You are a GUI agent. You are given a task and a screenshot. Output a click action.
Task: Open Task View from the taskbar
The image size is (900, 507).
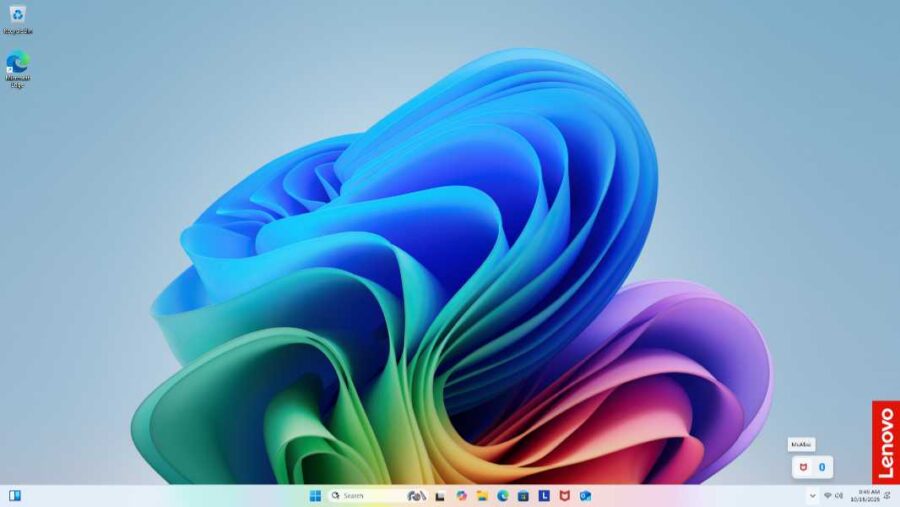tap(440, 496)
